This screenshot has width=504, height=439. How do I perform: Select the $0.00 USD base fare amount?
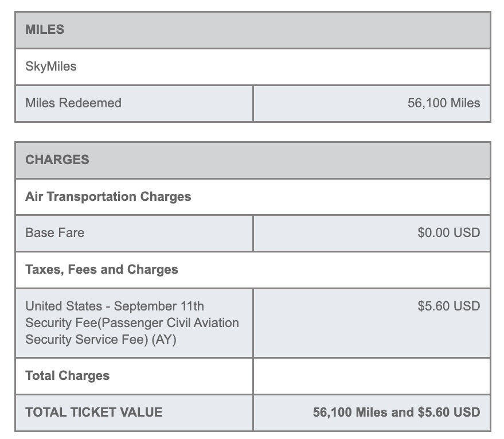pyautogui.click(x=449, y=233)
